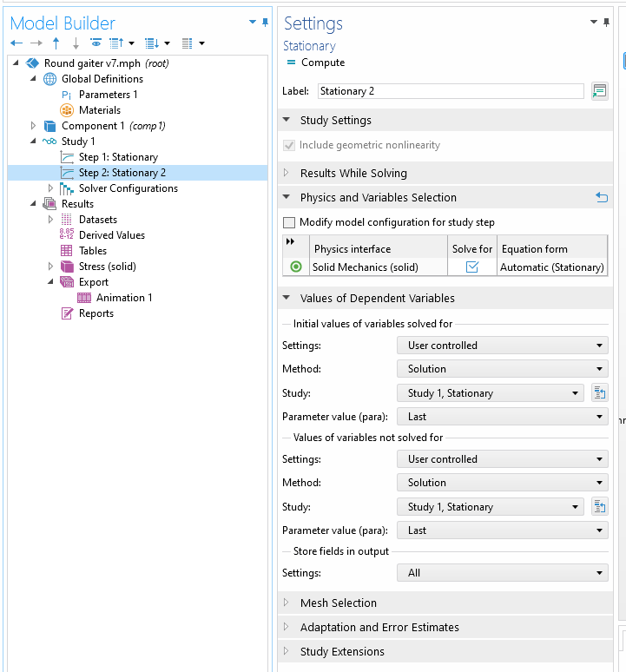Toggle Solve for checkbox for Solid Mechanics

click(x=472, y=267)
